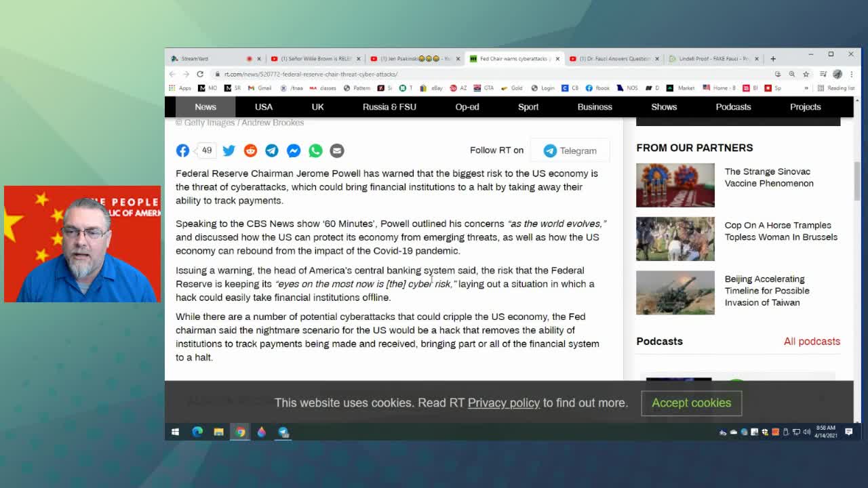
Task: Close the Fed Chair warns cyberattacks tab
Action: pos(557,59)
